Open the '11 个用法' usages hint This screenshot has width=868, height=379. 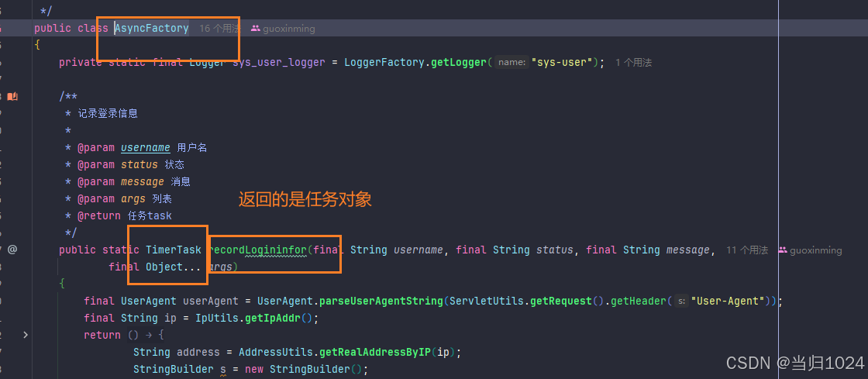pyautogui.click(x=747, y=250)
